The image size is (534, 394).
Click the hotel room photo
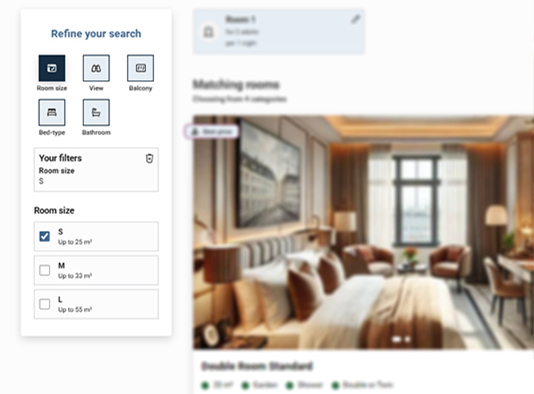[x=363, y=233]
